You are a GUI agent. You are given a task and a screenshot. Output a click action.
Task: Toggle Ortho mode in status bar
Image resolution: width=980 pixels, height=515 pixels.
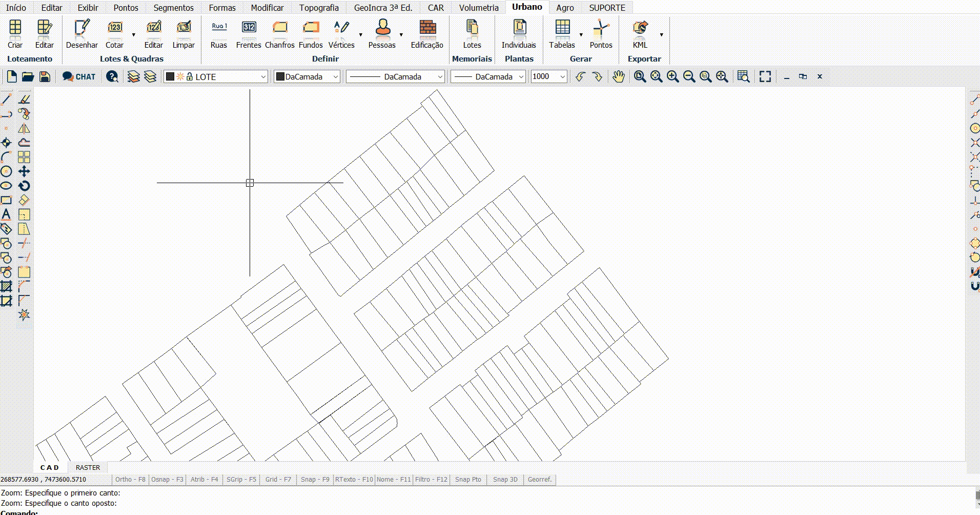coord(130,480)
